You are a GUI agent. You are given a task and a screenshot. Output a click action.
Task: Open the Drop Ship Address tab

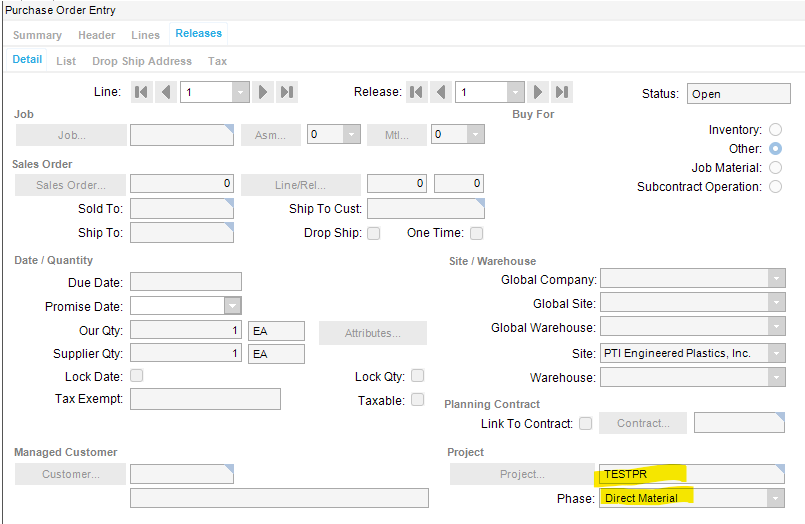[x=142, y=61]
